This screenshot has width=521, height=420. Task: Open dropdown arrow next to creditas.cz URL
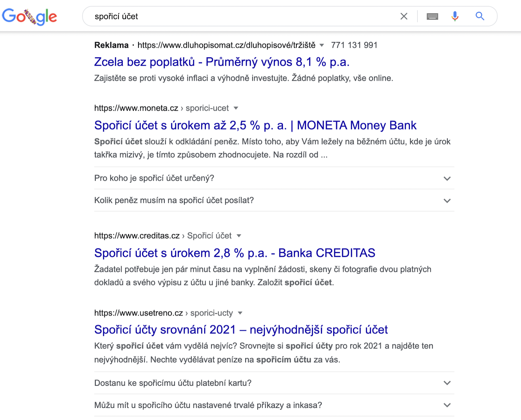[239, 236]
